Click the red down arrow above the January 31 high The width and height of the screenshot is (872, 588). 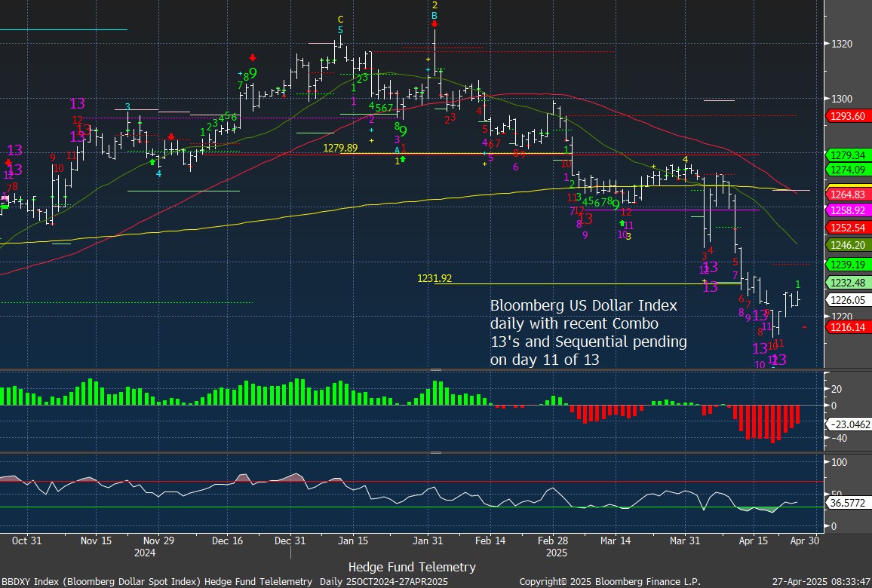(x=434, y=24)
